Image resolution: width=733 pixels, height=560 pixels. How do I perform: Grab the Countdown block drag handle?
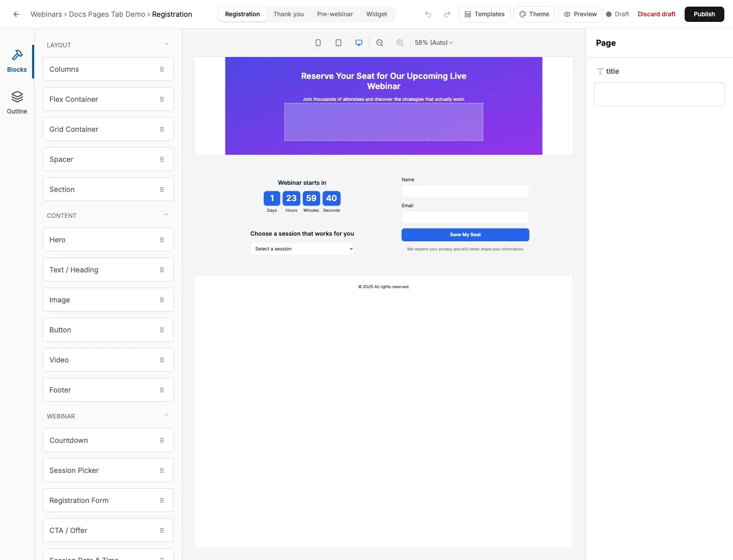tap(162, 440)
